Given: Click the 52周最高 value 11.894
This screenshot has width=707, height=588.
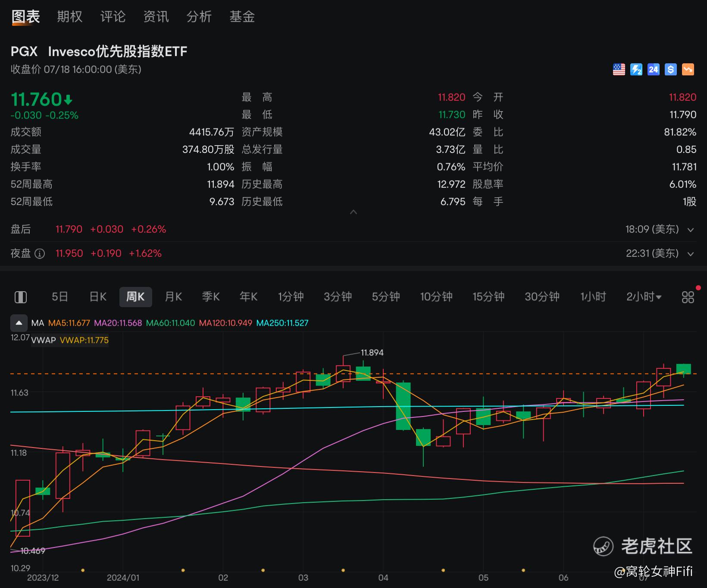Looking at the screenshot, I should coord(221,184).
